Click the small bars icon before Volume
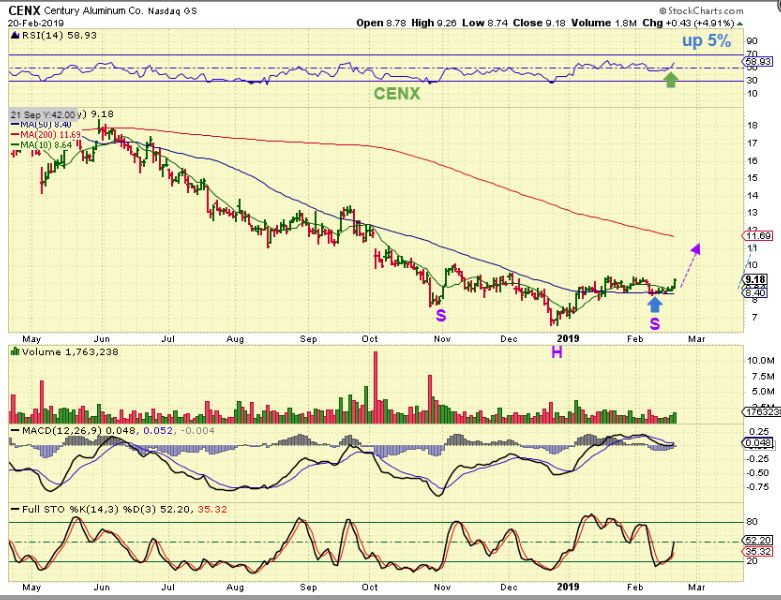781x600 pixels. coord(15,352)
